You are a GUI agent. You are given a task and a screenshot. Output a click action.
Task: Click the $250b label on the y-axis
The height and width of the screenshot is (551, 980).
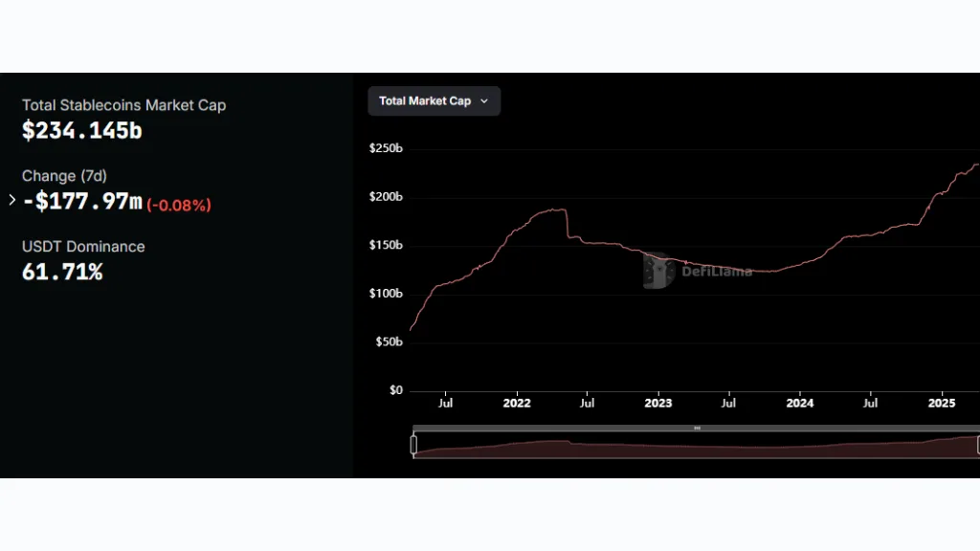point(386,149)
